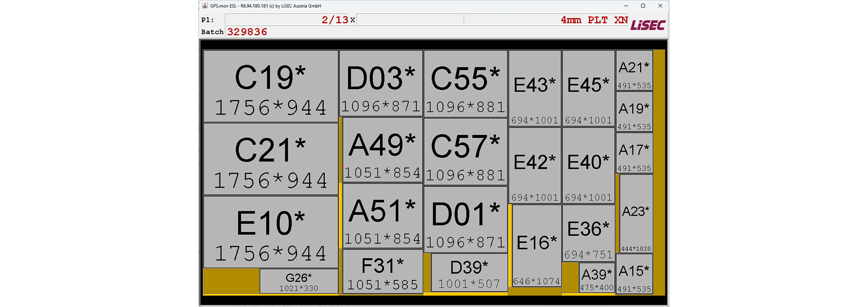The width and height of the screenshot is (868, 307).
Task: Close the GPS.mon ESL window
Action: click(x=660, y=6)
